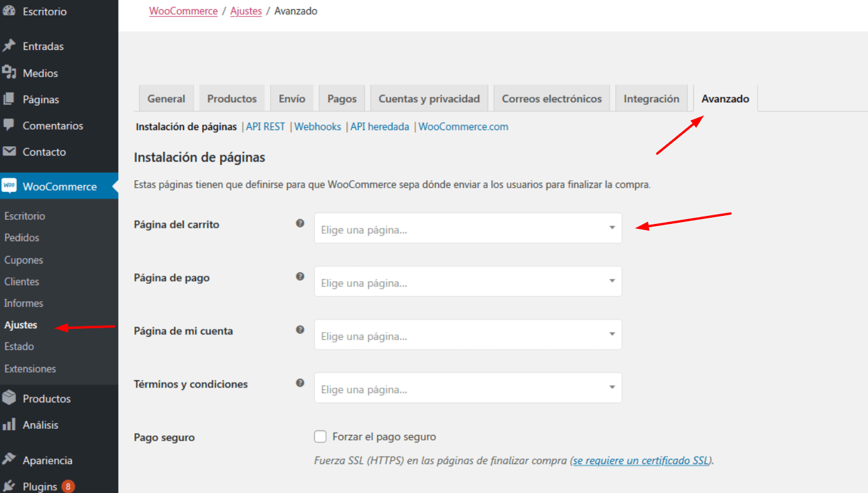This screenshot has height=493, width=868.
Task: Open Ajustes in WooCommerce submenu
Action: click(20, 325)
